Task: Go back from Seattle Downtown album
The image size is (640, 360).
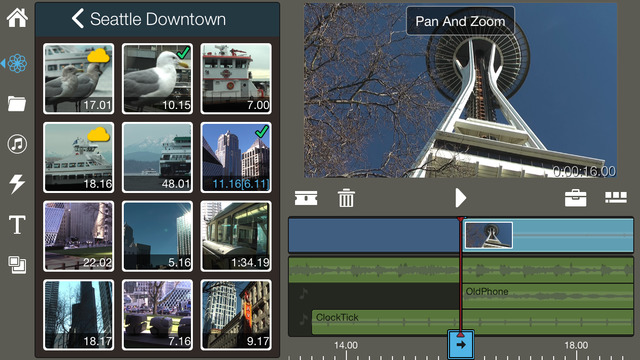Action: tap(78, 19)
